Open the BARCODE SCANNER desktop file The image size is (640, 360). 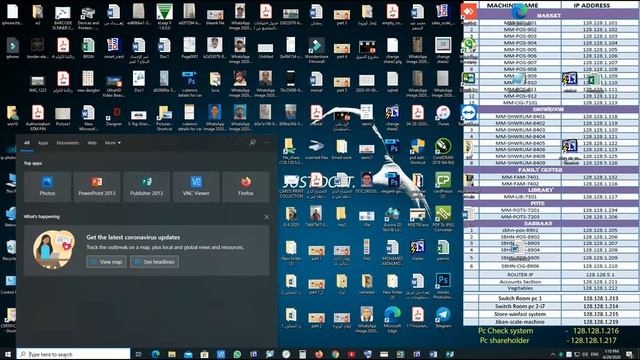point(63,17)
